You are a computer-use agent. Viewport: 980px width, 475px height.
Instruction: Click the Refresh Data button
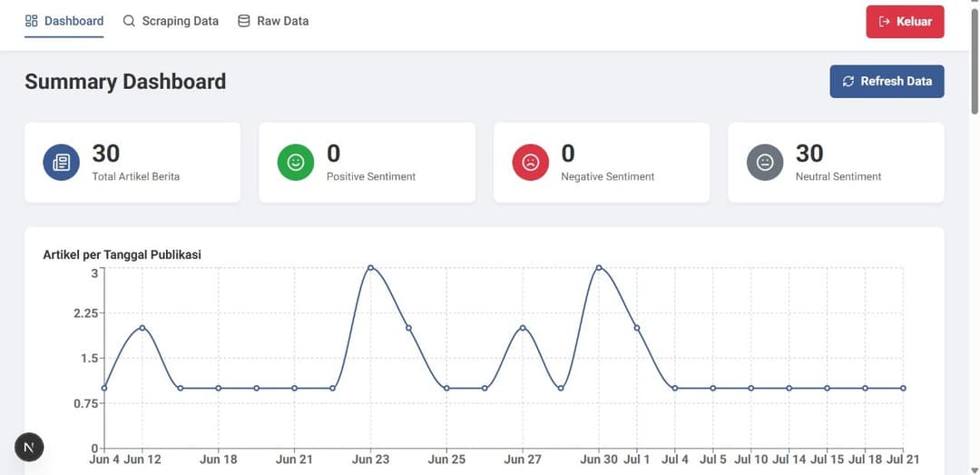[887, 82]
